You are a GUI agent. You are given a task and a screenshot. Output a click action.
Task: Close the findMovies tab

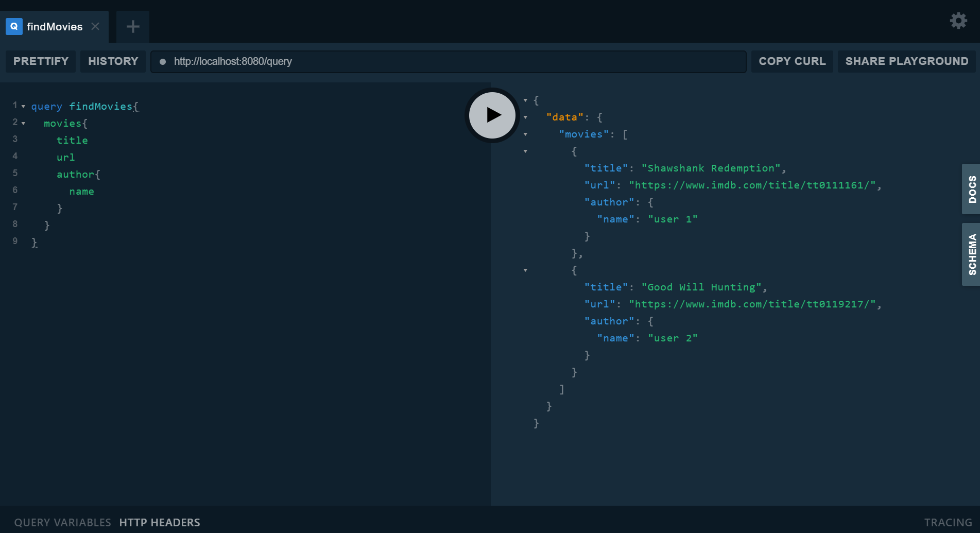tap(95, 26)
